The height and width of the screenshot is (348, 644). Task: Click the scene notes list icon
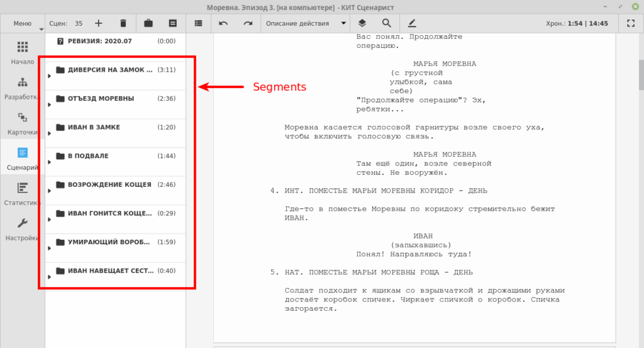[173, 23]
